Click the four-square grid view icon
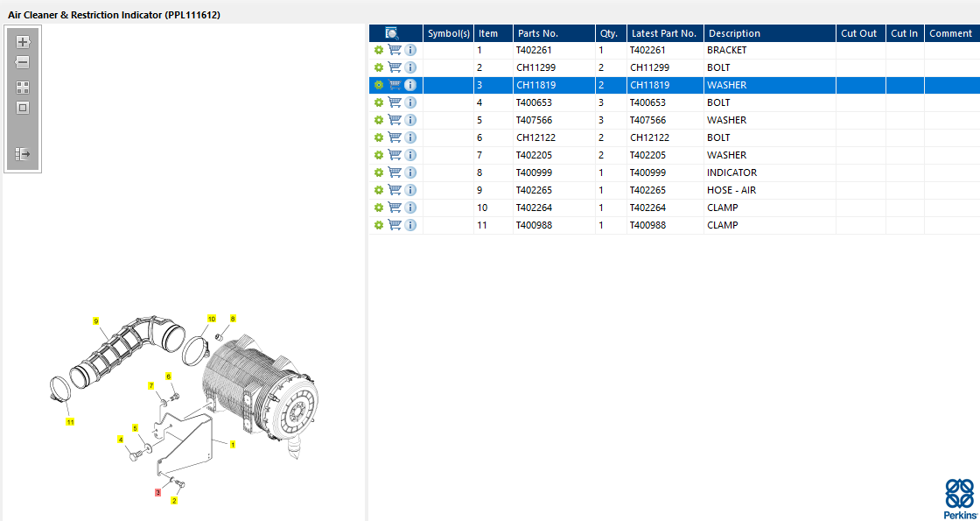 (x=23, y=88)
